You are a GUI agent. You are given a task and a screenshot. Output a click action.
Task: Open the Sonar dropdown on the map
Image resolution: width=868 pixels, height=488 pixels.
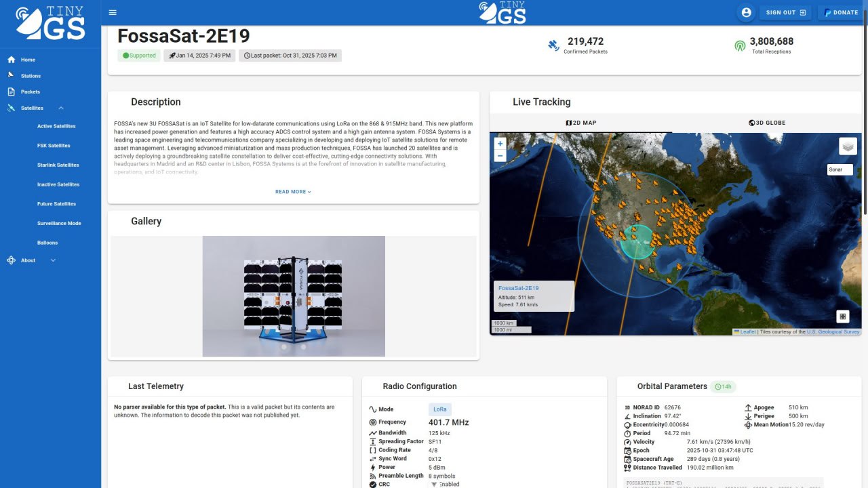[x=840, y=169]
